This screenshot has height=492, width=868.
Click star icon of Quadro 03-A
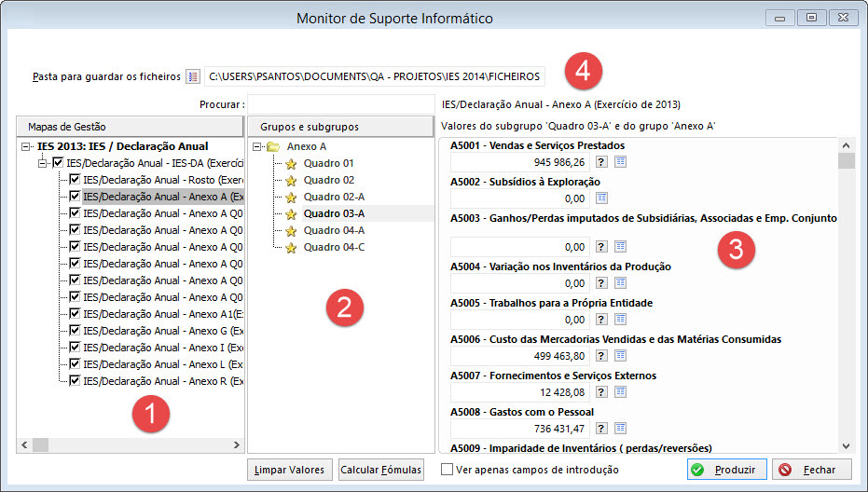click(x=291, y=214)
